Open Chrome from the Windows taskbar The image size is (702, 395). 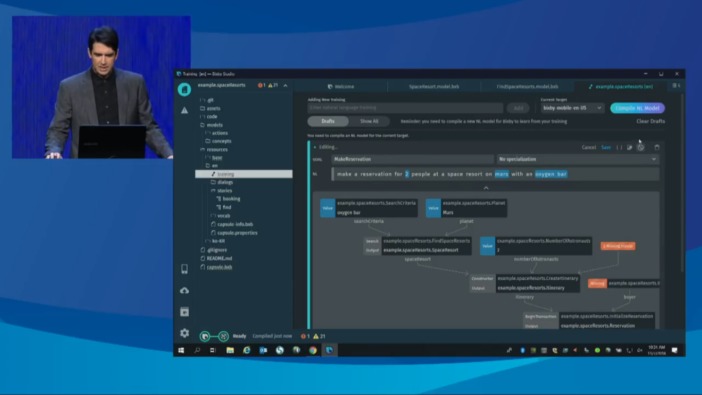pos(313,350)
